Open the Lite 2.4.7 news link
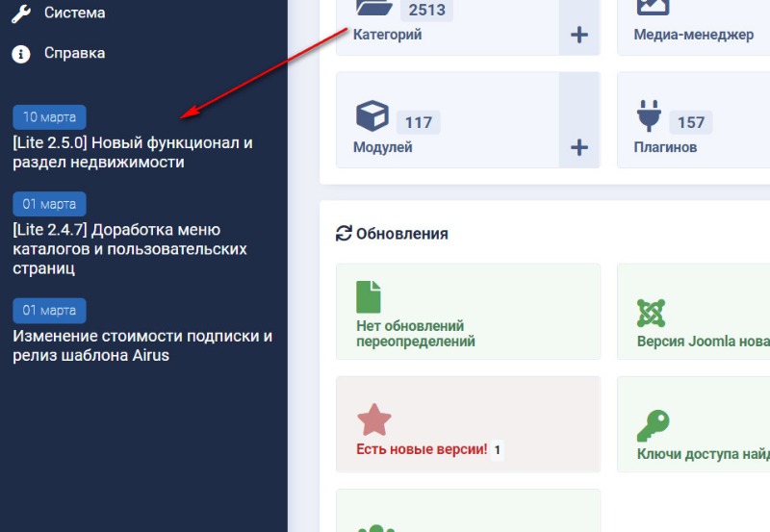Image resolution: width=770 pixels, height=532 pixels. (130, 249)
